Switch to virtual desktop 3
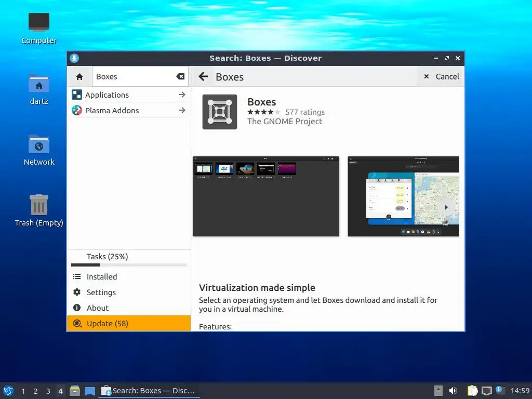 (x=48, y=391)
